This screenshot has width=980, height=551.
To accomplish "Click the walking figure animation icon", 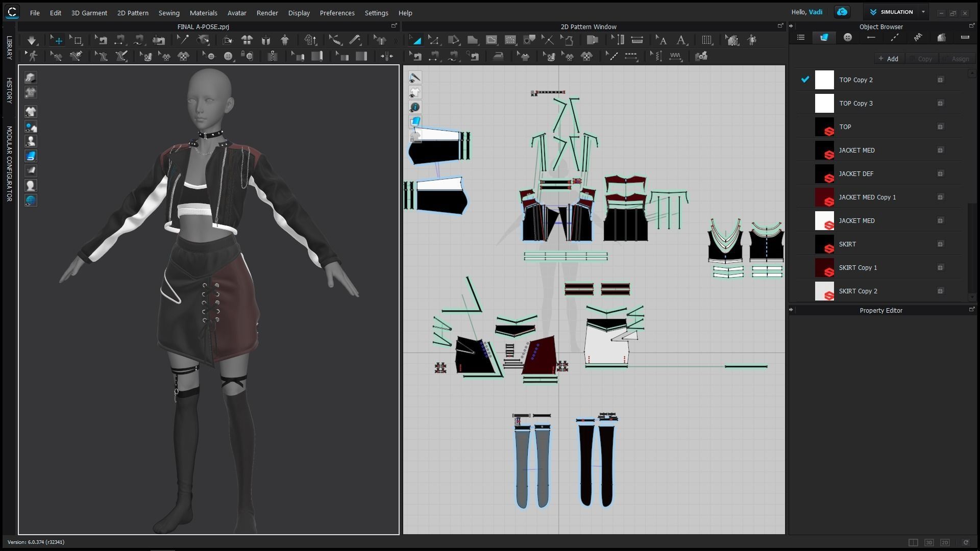I will coord(33,56).
